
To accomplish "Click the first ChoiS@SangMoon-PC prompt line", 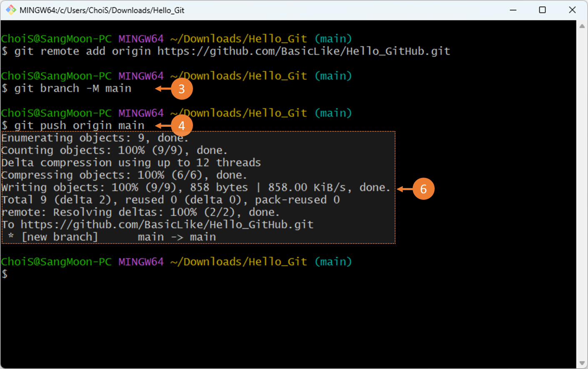I will pos(176,39).
